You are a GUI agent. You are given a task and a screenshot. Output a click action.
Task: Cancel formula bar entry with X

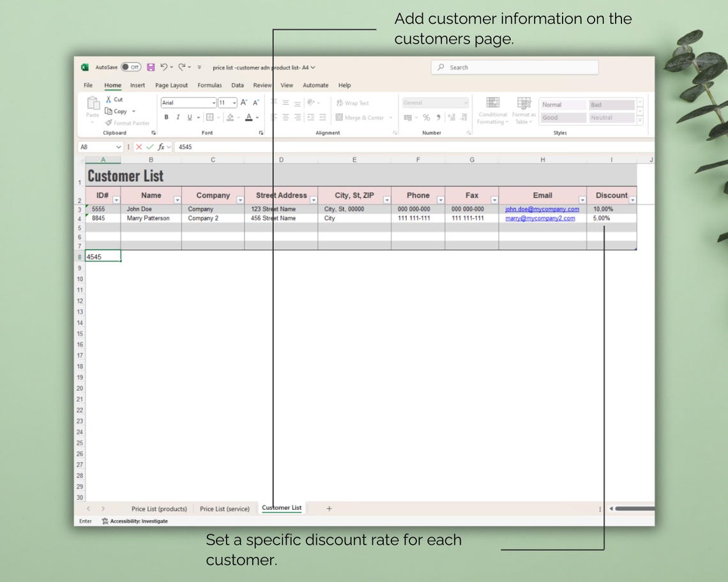click(139, 147)
